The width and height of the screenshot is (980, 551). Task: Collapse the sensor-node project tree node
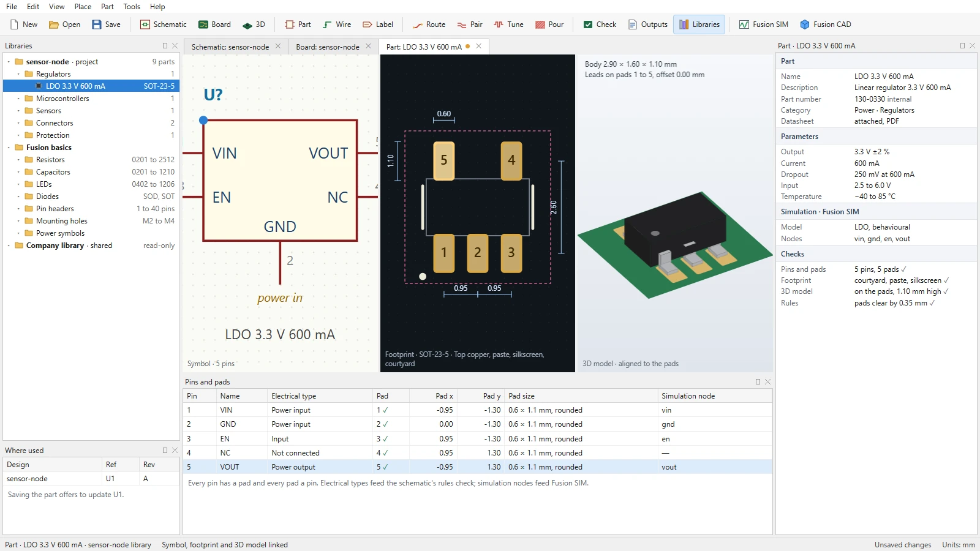tap(9, 62)
